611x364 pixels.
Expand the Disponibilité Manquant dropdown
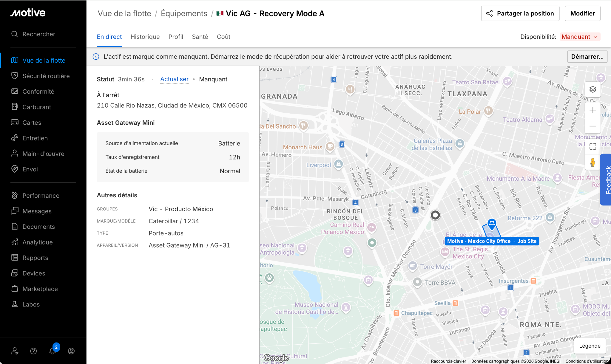(x=580, y=37)
